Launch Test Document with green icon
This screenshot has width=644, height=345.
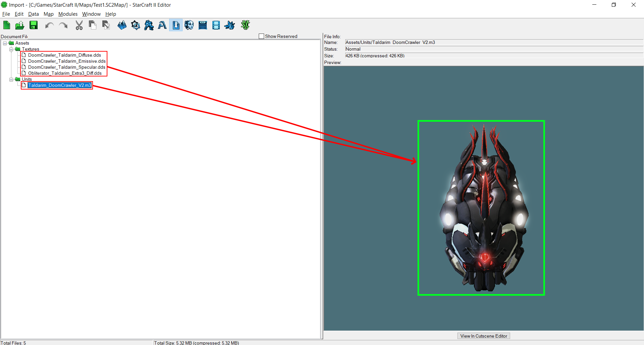coord(246,25)
